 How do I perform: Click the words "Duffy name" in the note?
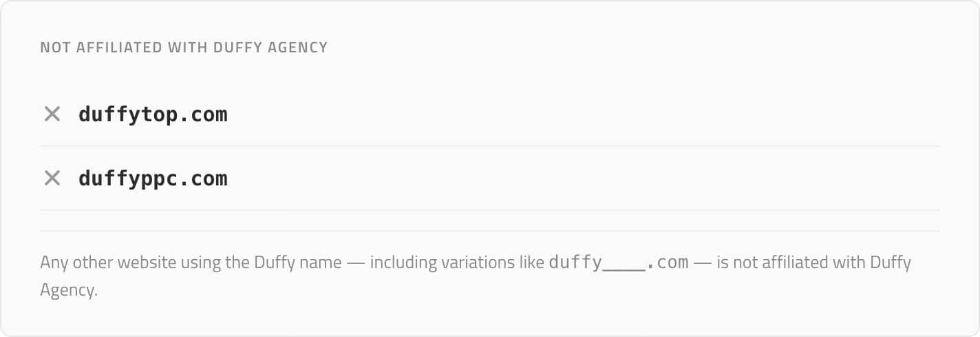(297, 263)
